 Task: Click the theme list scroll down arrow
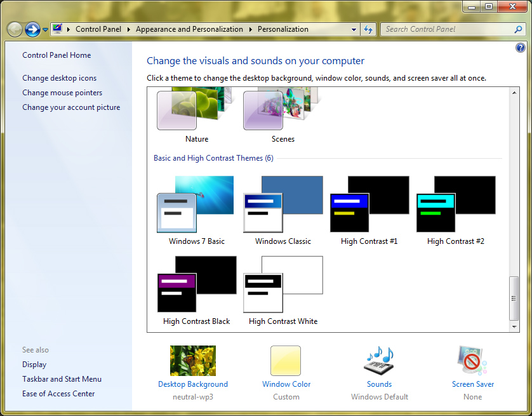(514, 327)
